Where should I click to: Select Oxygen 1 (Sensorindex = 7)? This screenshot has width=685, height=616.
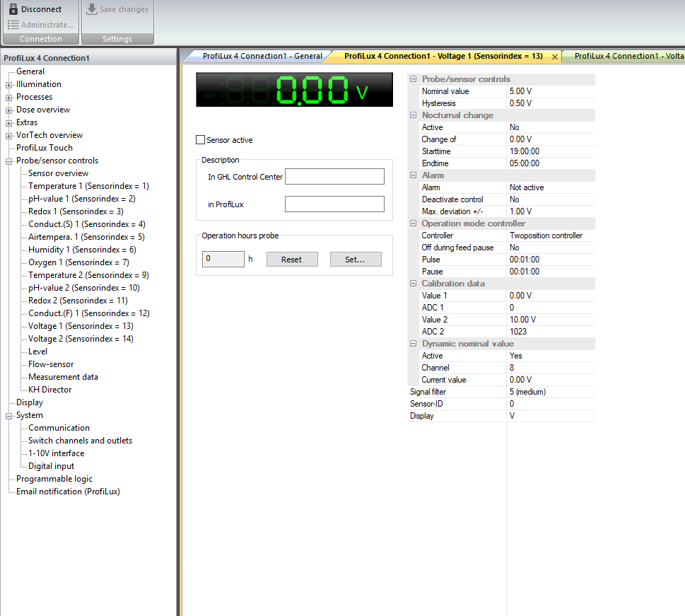pyautogui.click(x=78, y=262)
